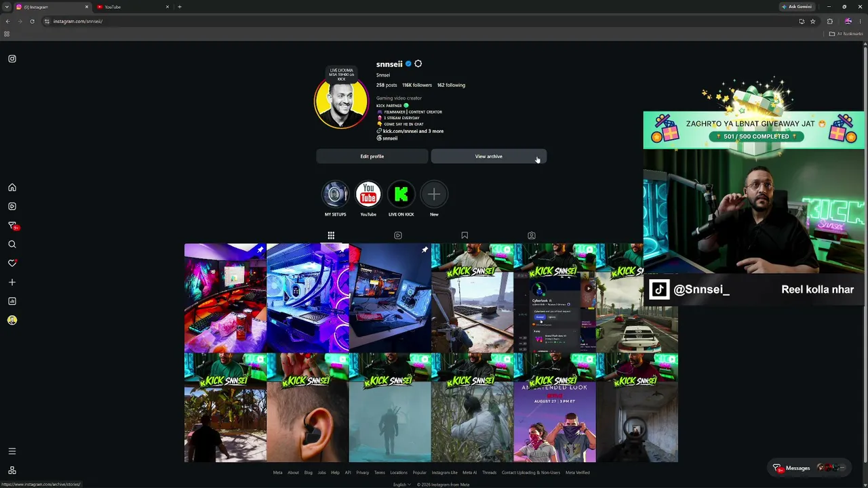
Task: Open the Threads footer link
Action: click(x=489, y=472)
